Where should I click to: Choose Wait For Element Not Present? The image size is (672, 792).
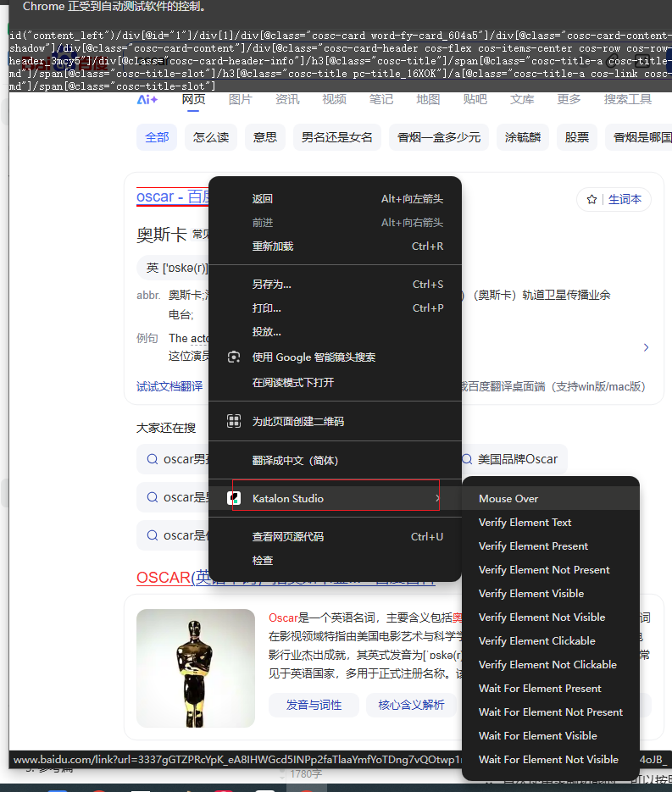tap(551, 712)
